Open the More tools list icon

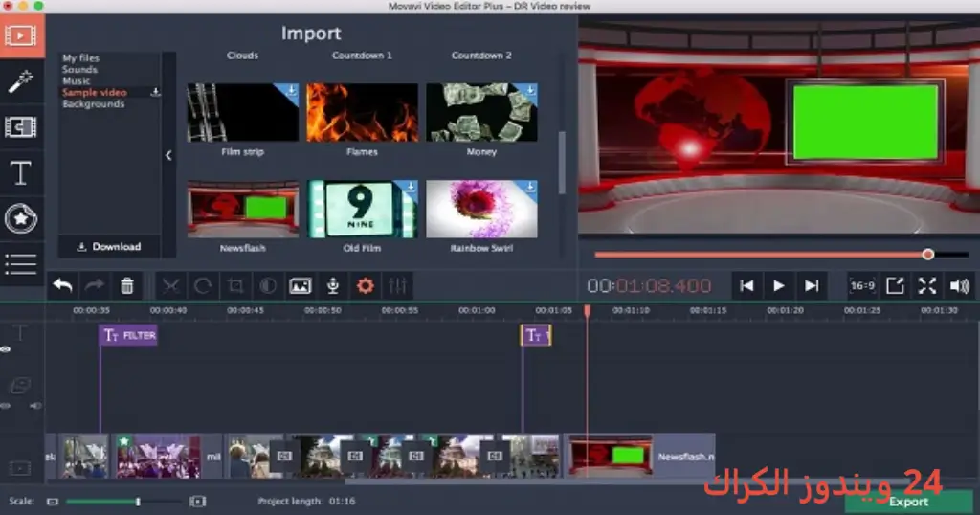coord(21,264)
